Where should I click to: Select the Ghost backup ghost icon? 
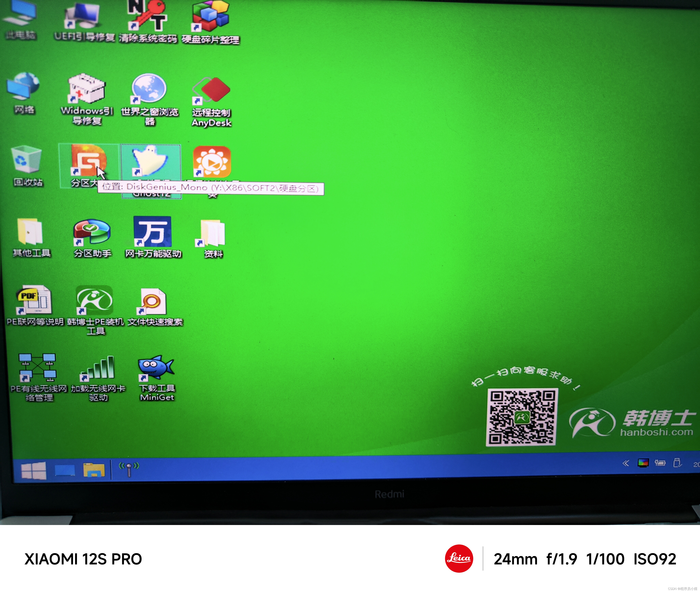coord(150,161)
